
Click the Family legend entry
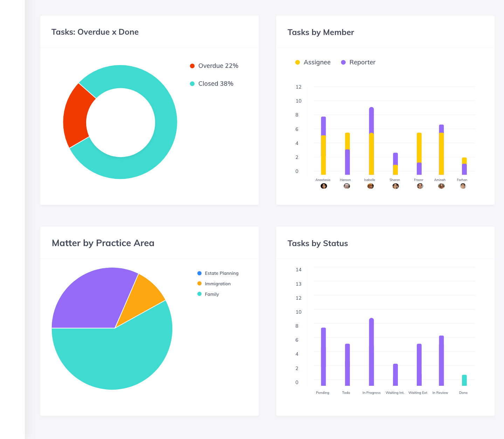pos(208,294)
